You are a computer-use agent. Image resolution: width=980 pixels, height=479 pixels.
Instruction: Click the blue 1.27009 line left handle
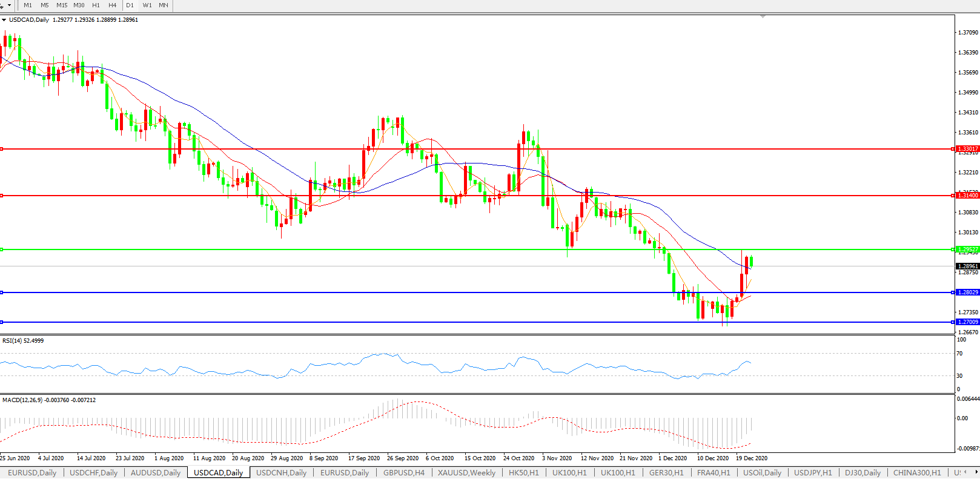click(x=2, y=322)
